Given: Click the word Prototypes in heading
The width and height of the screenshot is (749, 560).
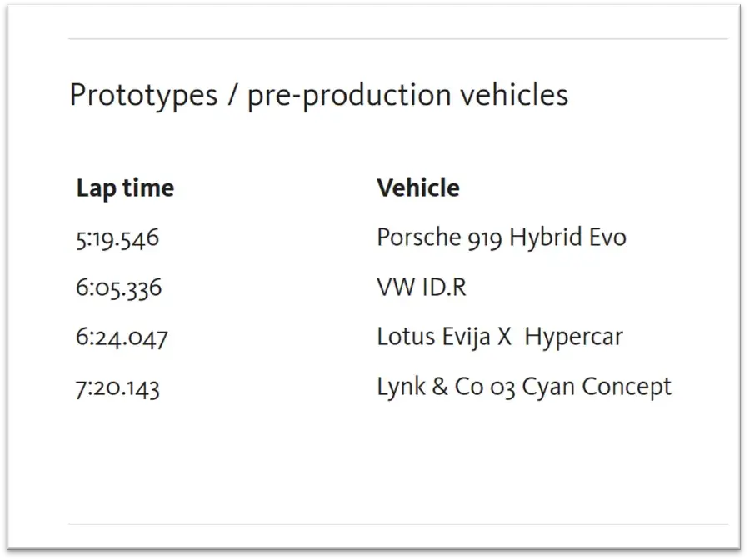Looking at the screenshot, I should point(144,96).
